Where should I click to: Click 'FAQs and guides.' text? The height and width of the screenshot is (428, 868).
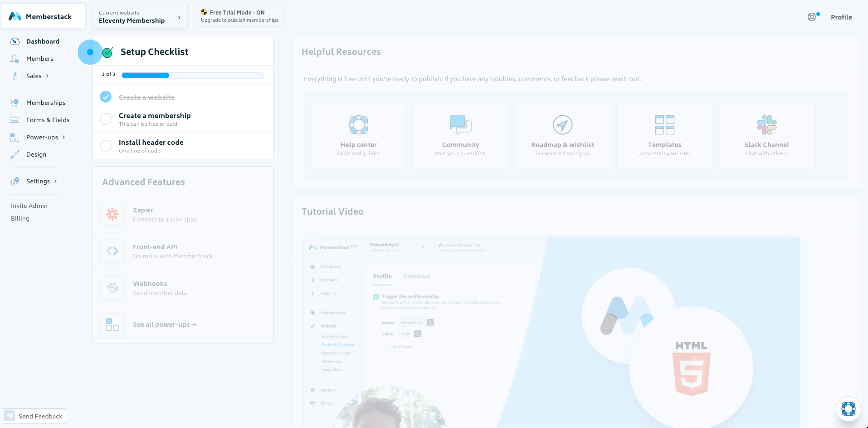pyautogui.click(x=359, y=153)
